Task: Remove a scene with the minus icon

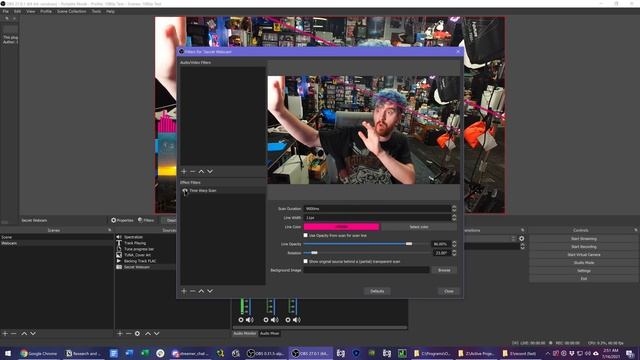Action: click(x=13, y=333)
